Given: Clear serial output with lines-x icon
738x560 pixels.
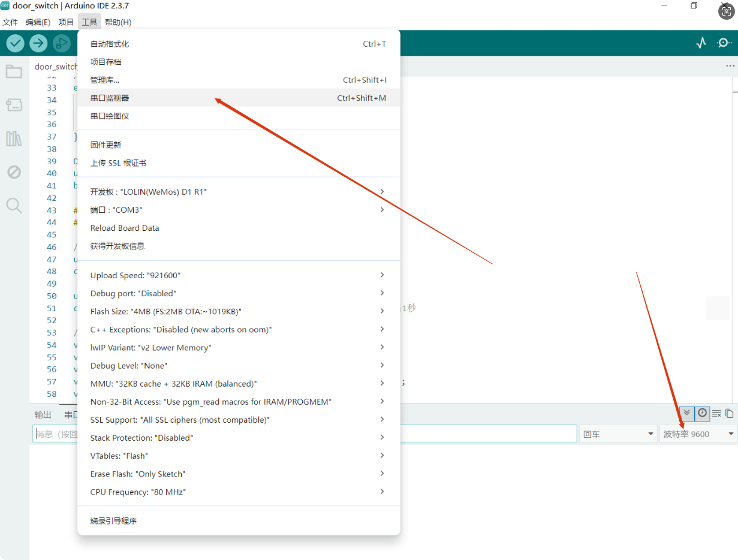Looking at the screenshot, I should click(716, 413).
